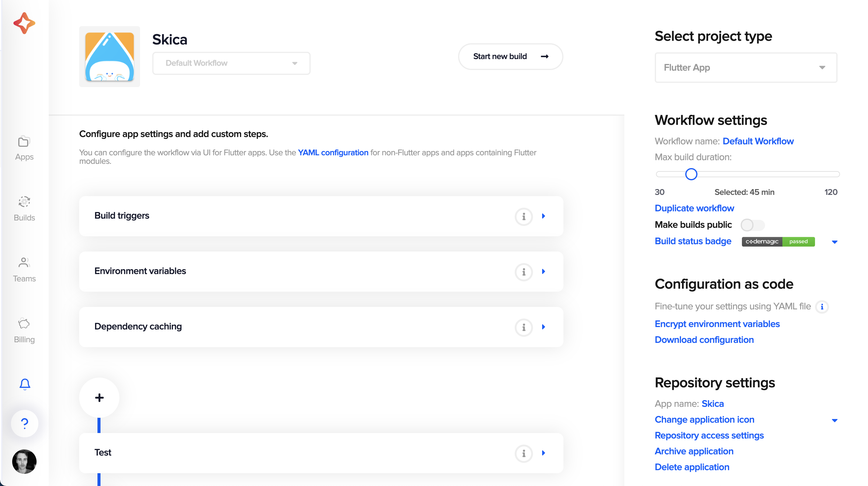Open the Flutter App project type dropdown
The height and width of the screenshot is (486, 868).
coord(746,68)
